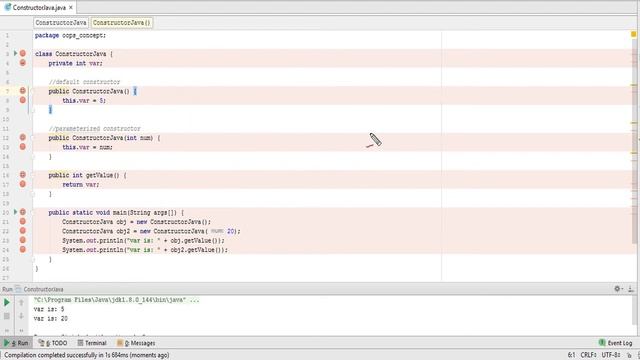Click up stack trace arrow in Run panel
This screenshot has width=640, height=360.
21,302
